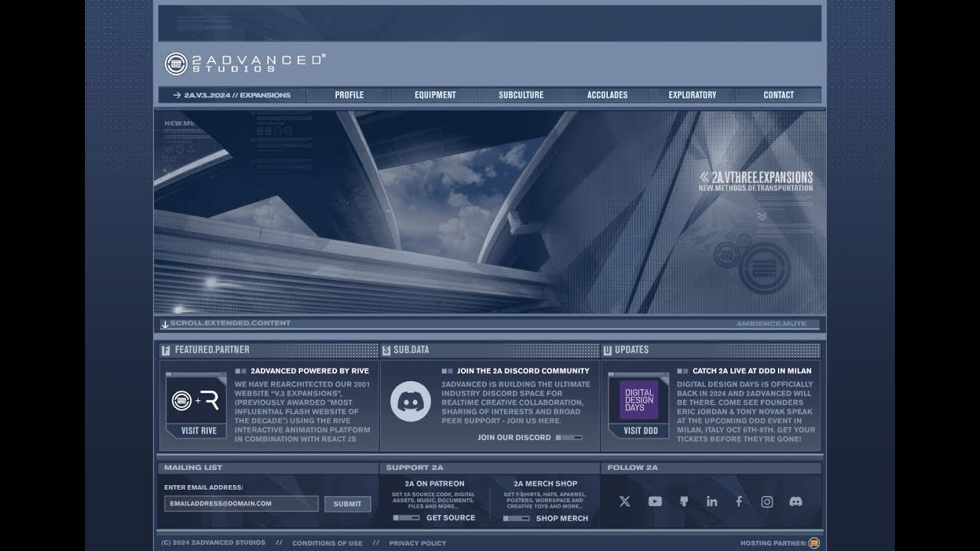Open Instagram social icon

767,501
